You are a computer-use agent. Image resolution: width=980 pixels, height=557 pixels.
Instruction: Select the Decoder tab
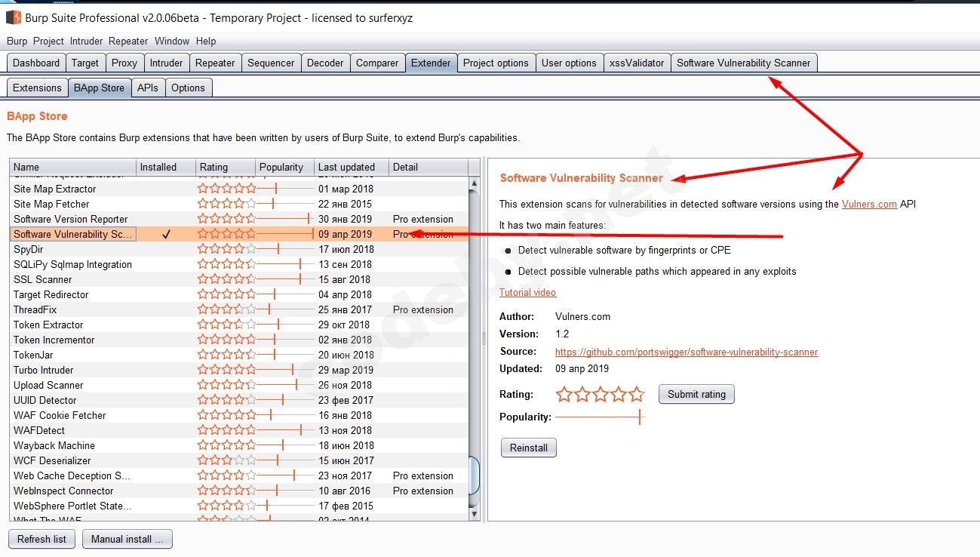[325, 63]
